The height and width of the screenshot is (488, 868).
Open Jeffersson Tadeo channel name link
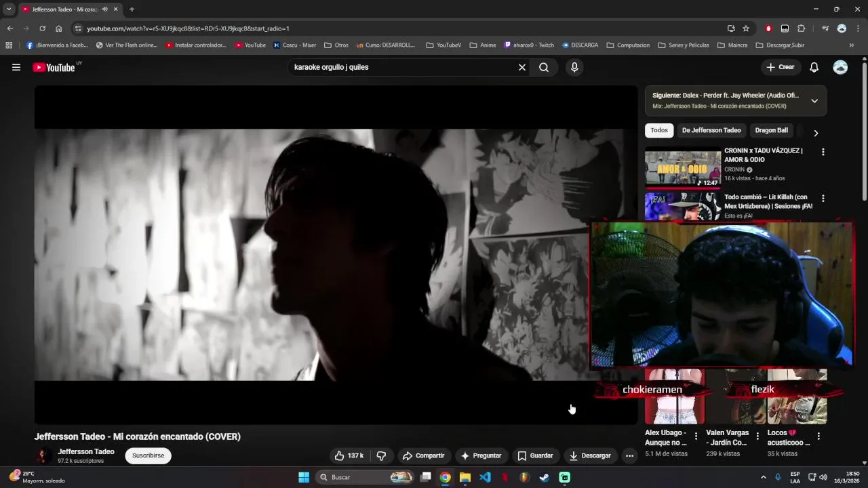pos(86,451)
